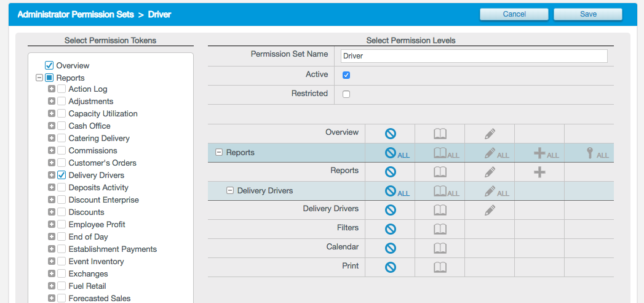
Task: Click the Save button
Action: [587, 14]
